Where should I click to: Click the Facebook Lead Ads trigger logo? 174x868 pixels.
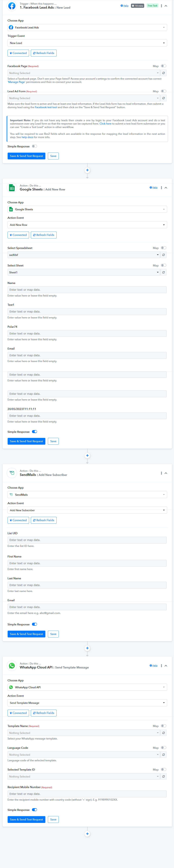click(x=12, y=6)
